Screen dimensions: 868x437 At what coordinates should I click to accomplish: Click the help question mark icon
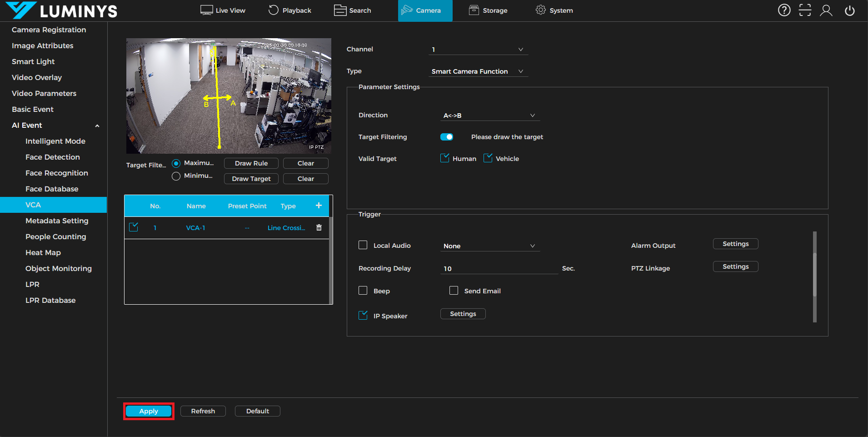click(x=784, y=10)
